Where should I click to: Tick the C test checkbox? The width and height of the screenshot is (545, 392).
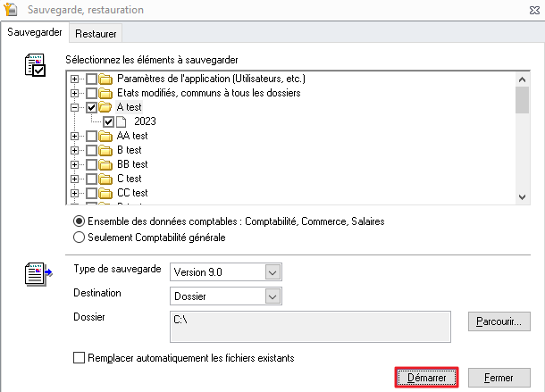(91, 179)
